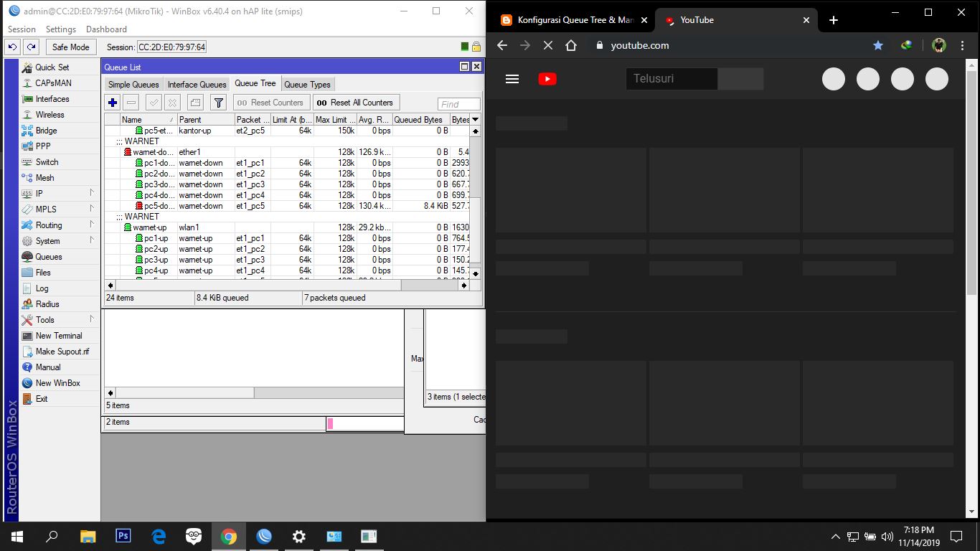Click the YouTube Telusuri search box

coord(672,79)
